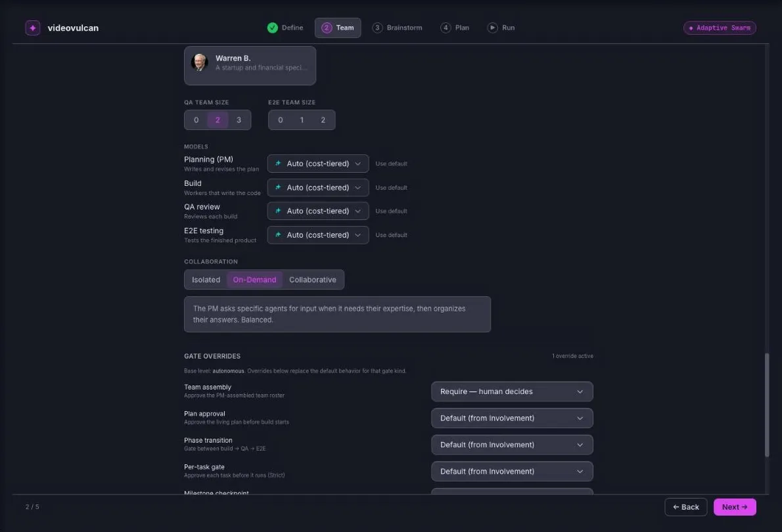Open Phase transition gate override dropdown
This screenshot has height=532, width=782.
pyautogui.click(x=512, y=445)
